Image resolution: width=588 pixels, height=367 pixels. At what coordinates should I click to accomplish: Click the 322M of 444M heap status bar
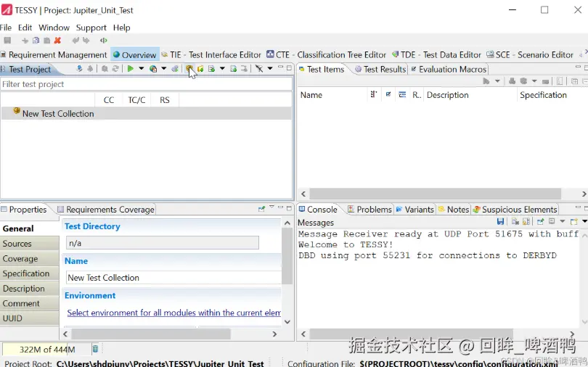(47, 350)
